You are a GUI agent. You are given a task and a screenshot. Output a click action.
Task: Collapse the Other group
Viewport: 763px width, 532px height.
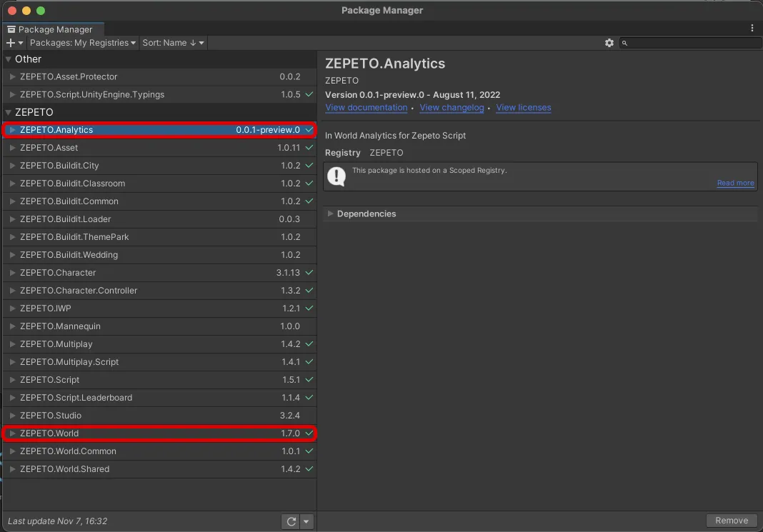(9, 59)
